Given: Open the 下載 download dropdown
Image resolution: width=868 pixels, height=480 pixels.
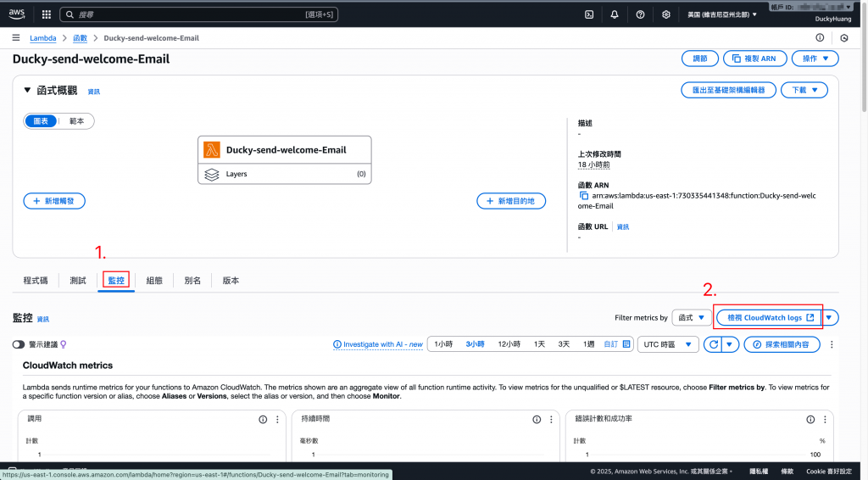Looking at the screenshot, I should coord(804,90).
